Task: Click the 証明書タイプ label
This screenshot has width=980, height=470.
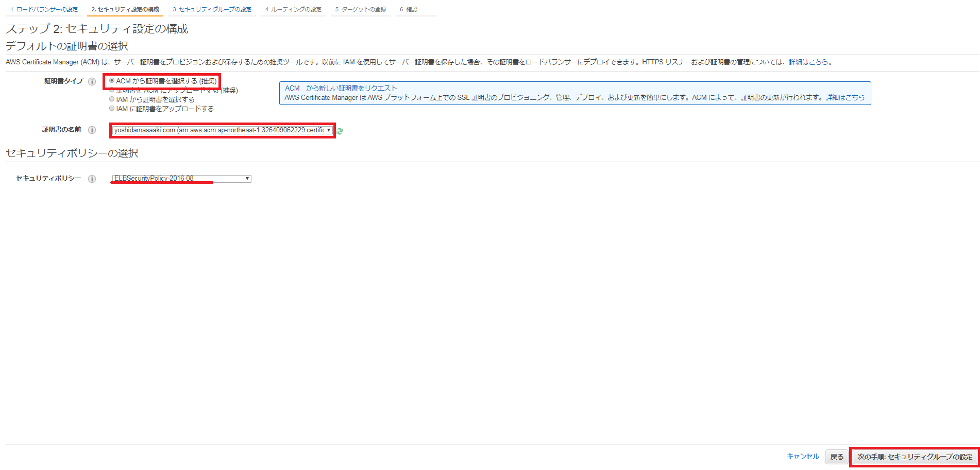Action: tap(63, 81)
